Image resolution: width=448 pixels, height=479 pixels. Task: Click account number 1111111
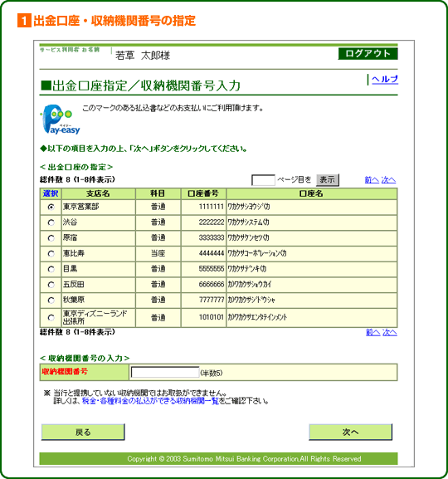click(x=212, y=207)
